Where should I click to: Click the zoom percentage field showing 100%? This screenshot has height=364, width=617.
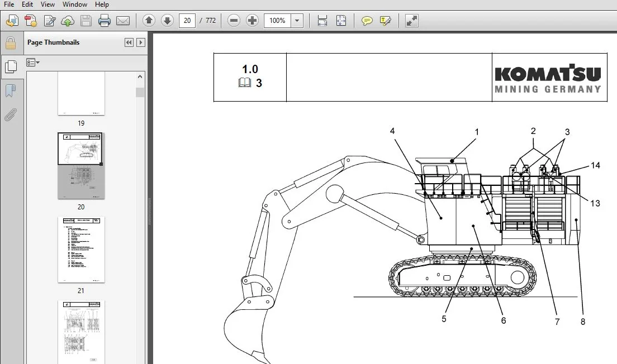(x=277, y=21)
